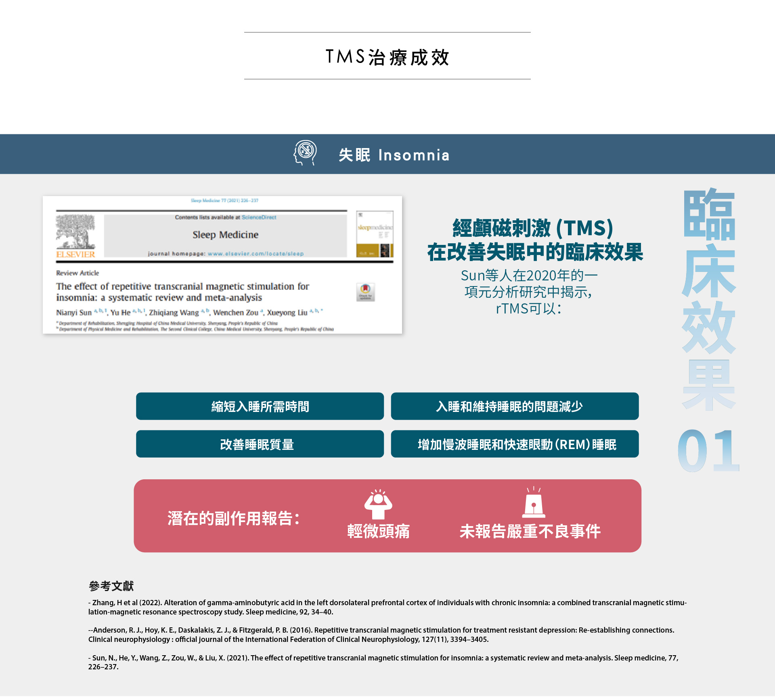Click the Elsevier tree logo
The height and width of the screenshot is (700, 775).
[75, 232]
